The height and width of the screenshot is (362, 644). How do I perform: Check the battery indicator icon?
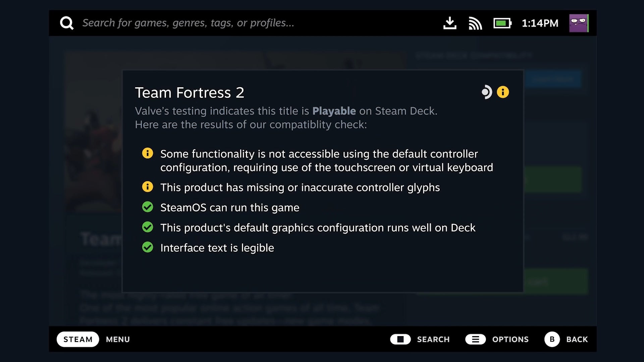502,23
